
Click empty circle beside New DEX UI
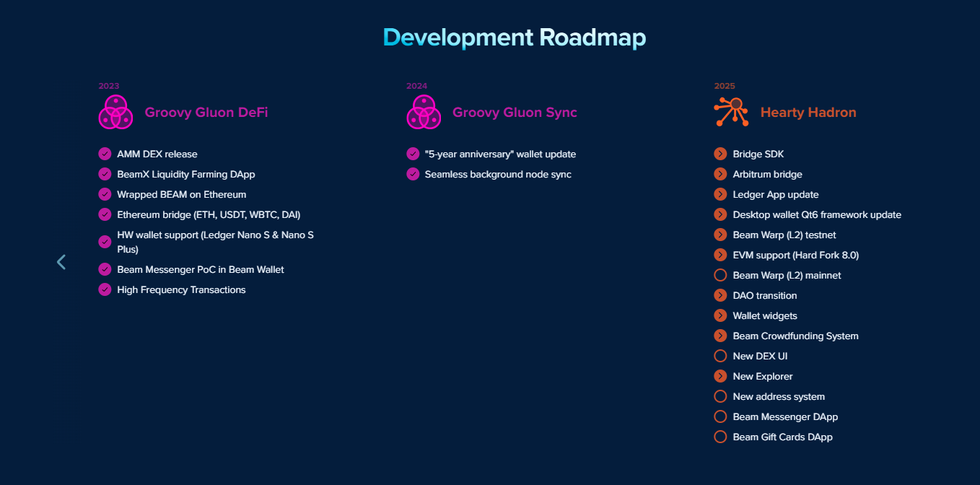pos(720,356)
